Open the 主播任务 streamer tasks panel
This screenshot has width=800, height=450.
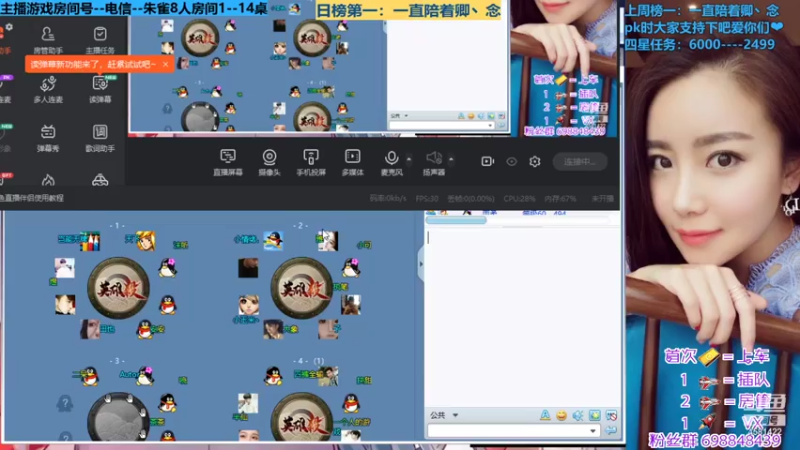tap(100, 40)
